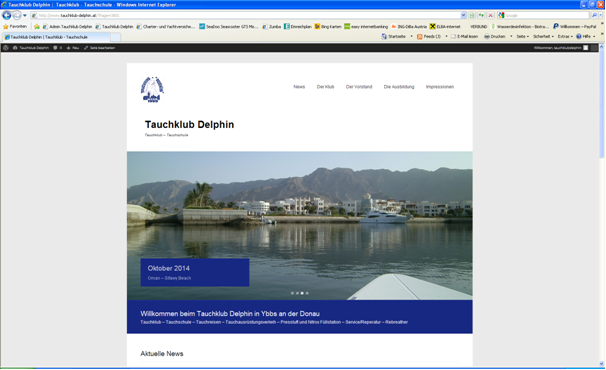This screenshot has height=370, width=606.
Task: Open the Extras dropdown menu
Action: pyautogui.click(x=565, y=36)
